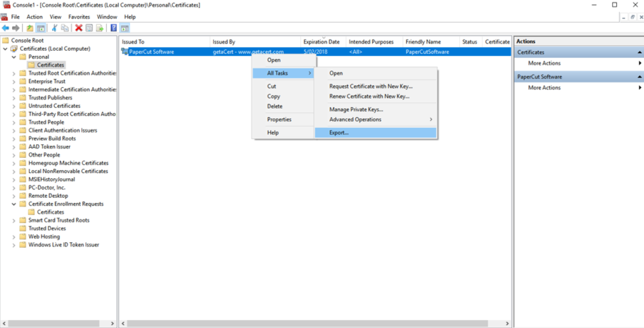
Task: Select the Client Authentication Issuers tree row
Action: click(63, 130)
